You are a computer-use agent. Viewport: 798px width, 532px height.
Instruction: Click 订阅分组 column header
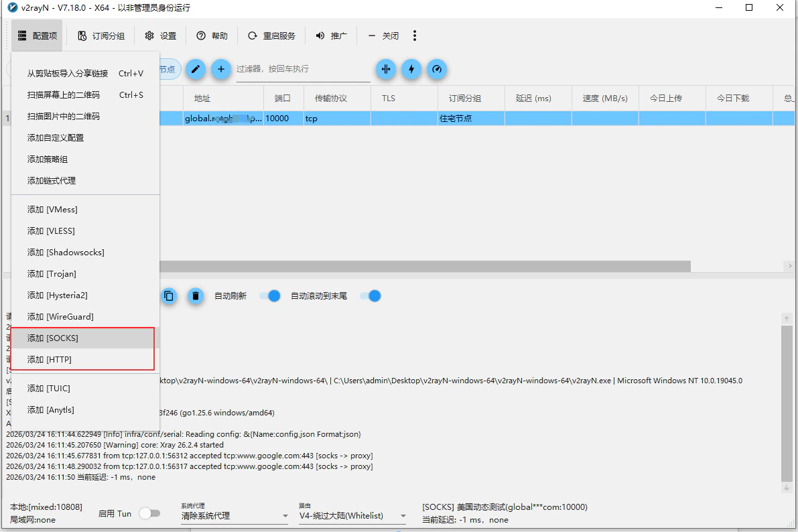471,98
